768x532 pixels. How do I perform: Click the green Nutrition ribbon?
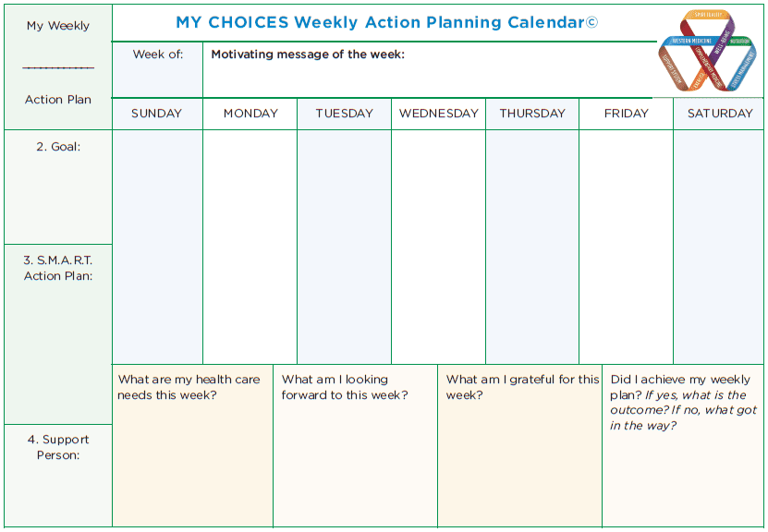click(x=739, y=42)
